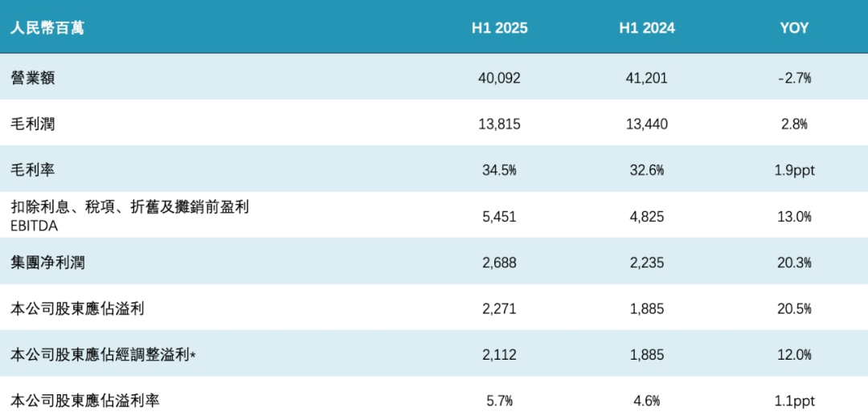The width and height of the screenshot is (868, 420).
Task: Select the 40,092 revenue value
Action: 499,78
